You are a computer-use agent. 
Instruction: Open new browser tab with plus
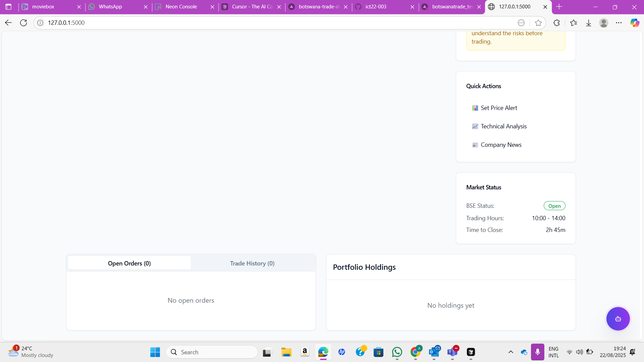click(x=559, y=7)
